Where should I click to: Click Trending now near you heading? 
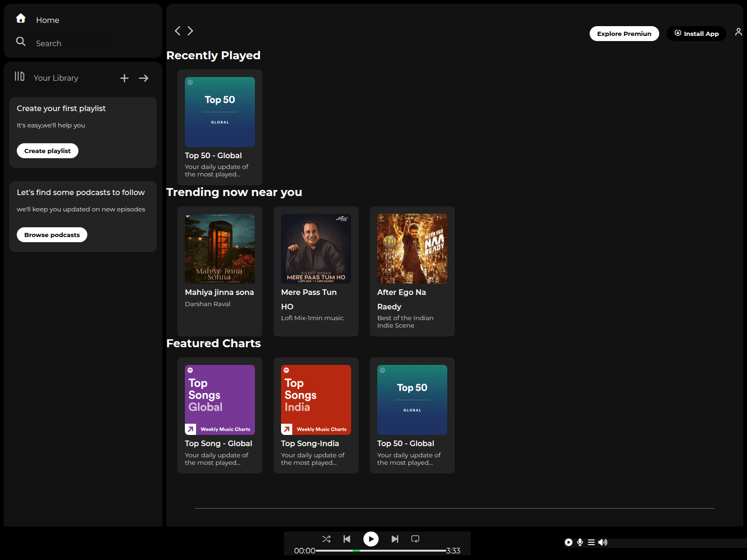pos(234,192)
